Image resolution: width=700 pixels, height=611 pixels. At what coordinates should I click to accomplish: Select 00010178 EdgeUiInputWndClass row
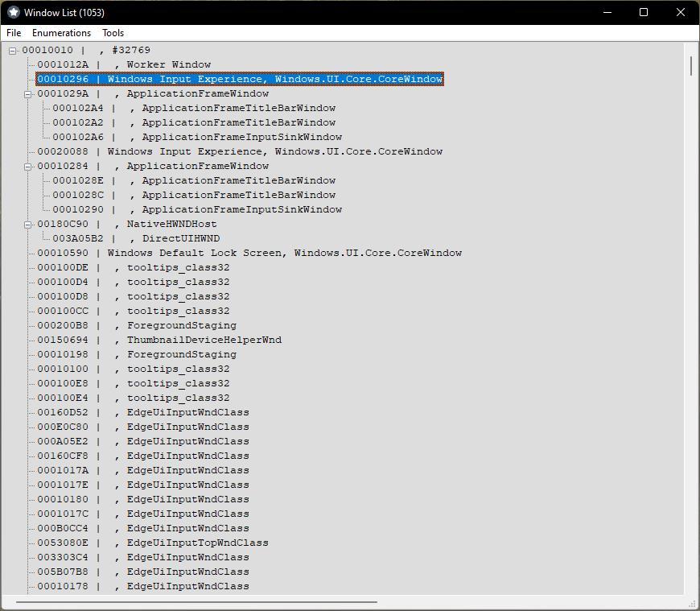[x=143, y=586]
